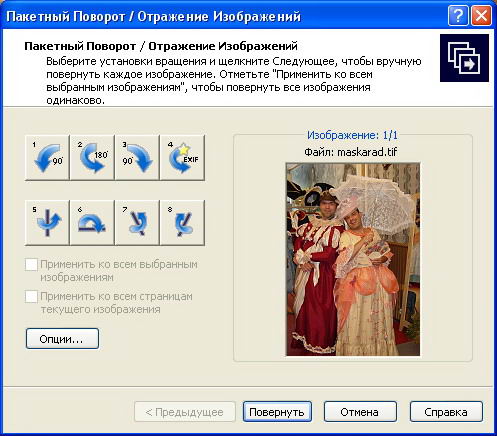This screenshot has height=436, width=497.
Task: Select rotate 90° counterclockwise button 1
Action: point(47,158)
